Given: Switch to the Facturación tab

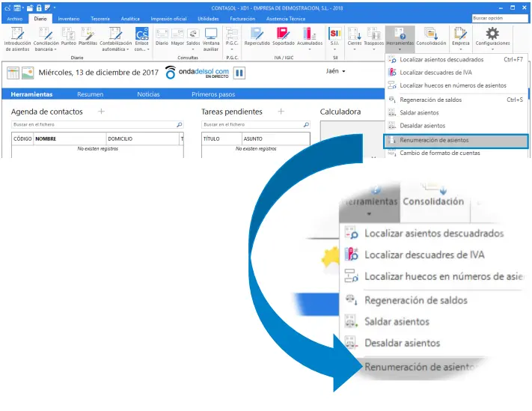Looking at the screenshot, I should click(x=242, y=19).
